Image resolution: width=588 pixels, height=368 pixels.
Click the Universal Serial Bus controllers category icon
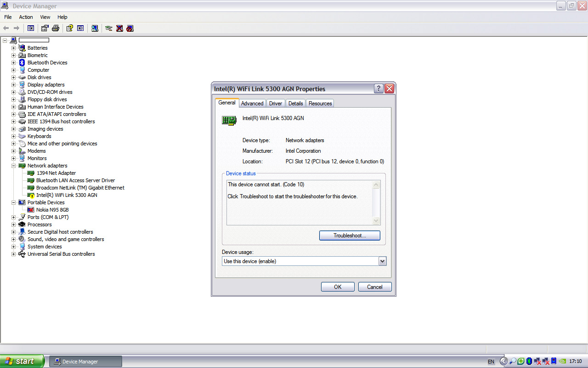[22, 254]
